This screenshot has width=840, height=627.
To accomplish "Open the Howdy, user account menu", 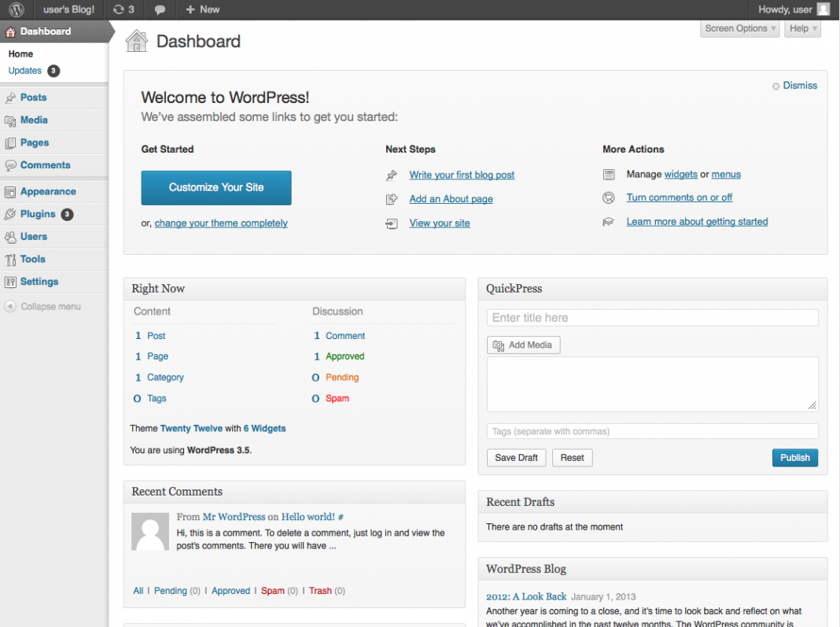I will point(794,9).
